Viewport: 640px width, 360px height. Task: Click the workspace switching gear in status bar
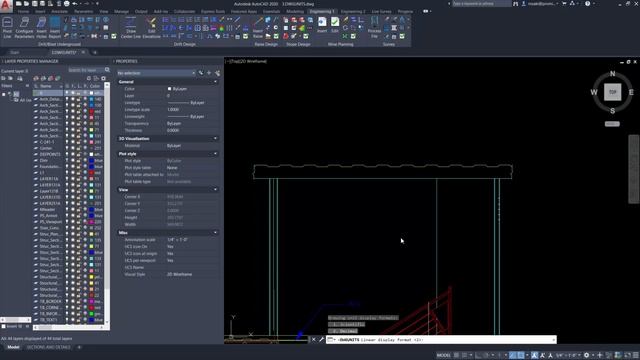pos(587,356)
